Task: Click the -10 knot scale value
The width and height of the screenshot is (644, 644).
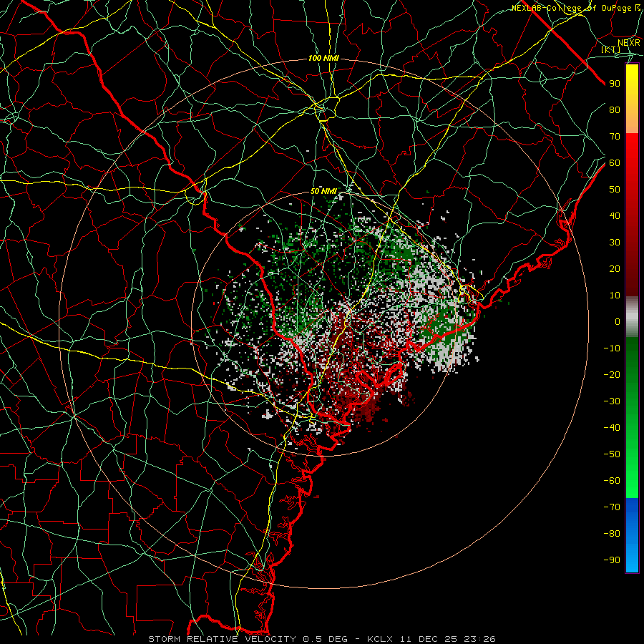Action: [612, 348]
